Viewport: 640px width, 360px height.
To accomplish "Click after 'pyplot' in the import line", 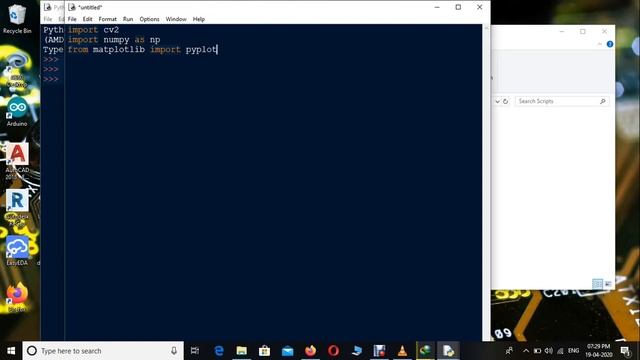I will [x=217, y=49].
